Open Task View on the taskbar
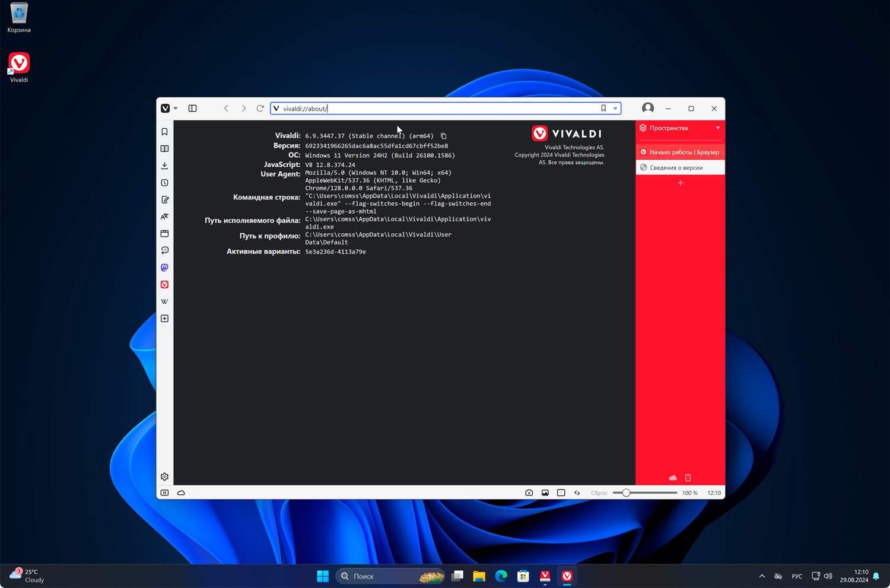 [457, 576]
